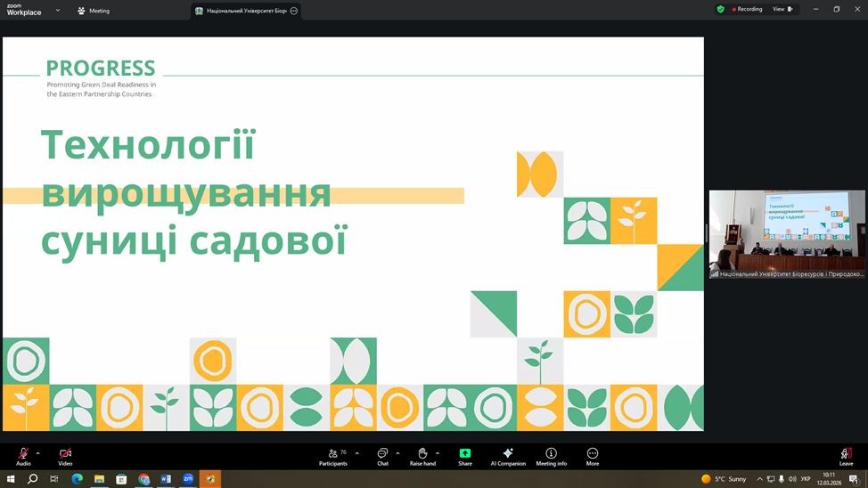Start video with the Video button
868x488 pixels.
65,457
